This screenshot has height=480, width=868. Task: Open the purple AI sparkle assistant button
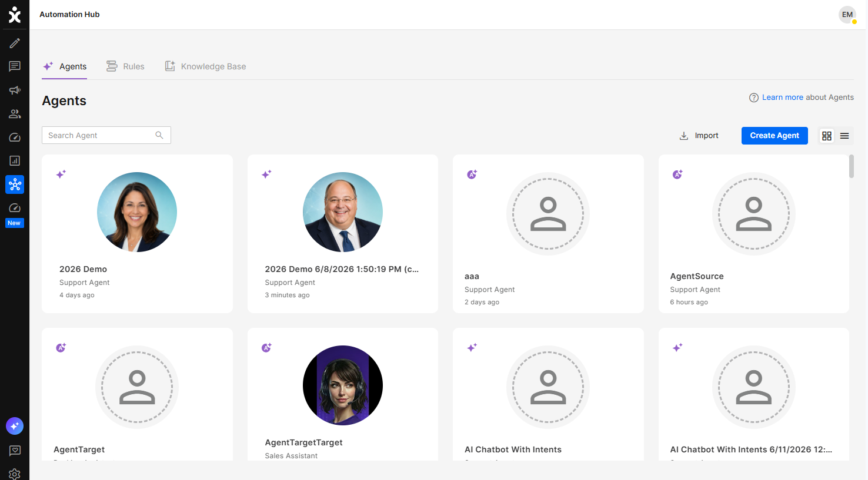point(15,426)
